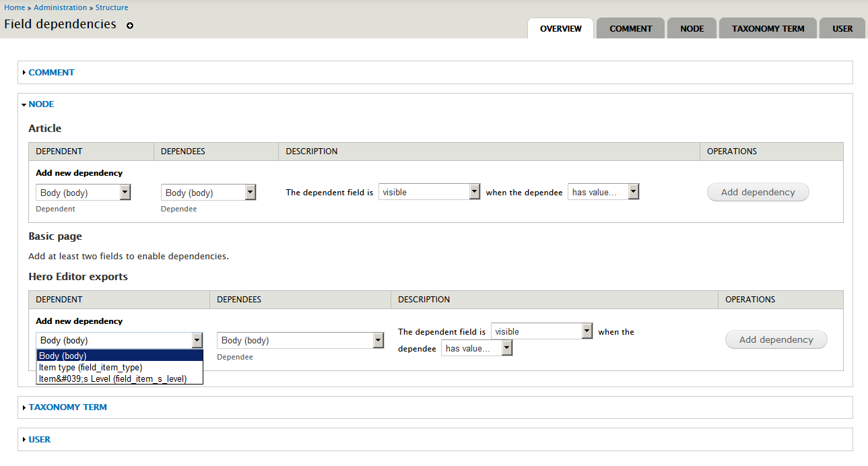Expand the USER fieldset
This screenshot has height=466, width=868.
pos(39,439)
